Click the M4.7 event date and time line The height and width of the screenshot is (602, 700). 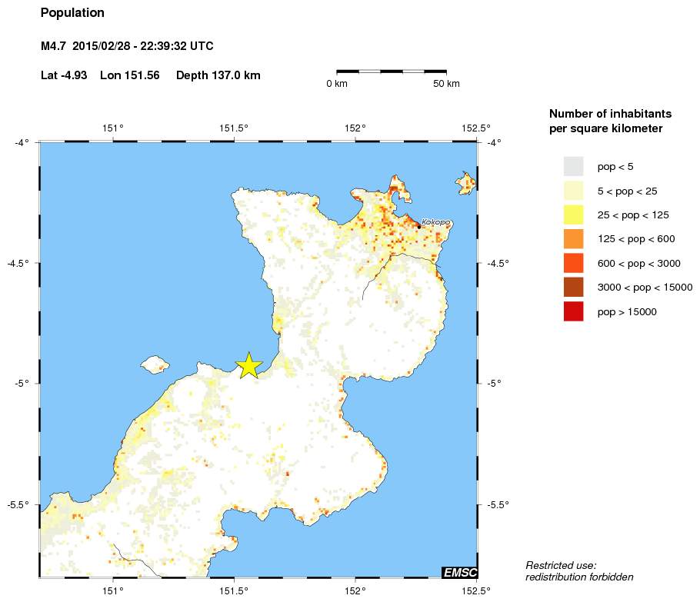[127, 47]
